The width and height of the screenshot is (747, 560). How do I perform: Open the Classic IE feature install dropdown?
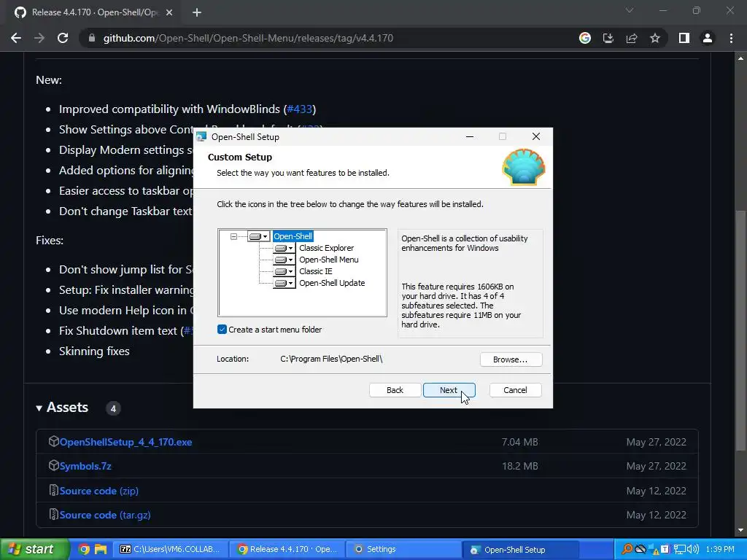(285, 271)
